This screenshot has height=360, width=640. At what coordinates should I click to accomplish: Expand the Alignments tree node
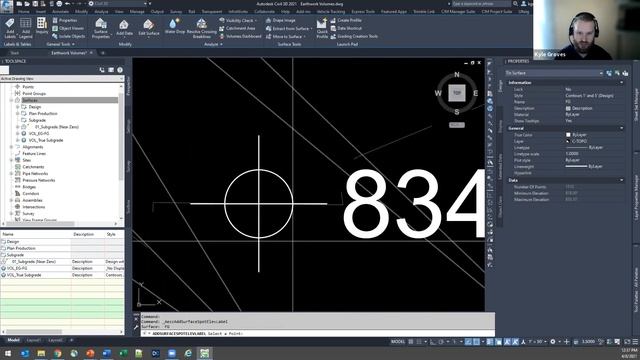11,147
